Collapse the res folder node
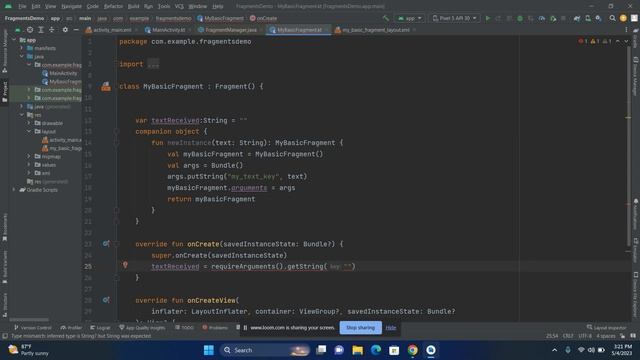640x360 pixels. pyautogui.click(x=22, y=115)
